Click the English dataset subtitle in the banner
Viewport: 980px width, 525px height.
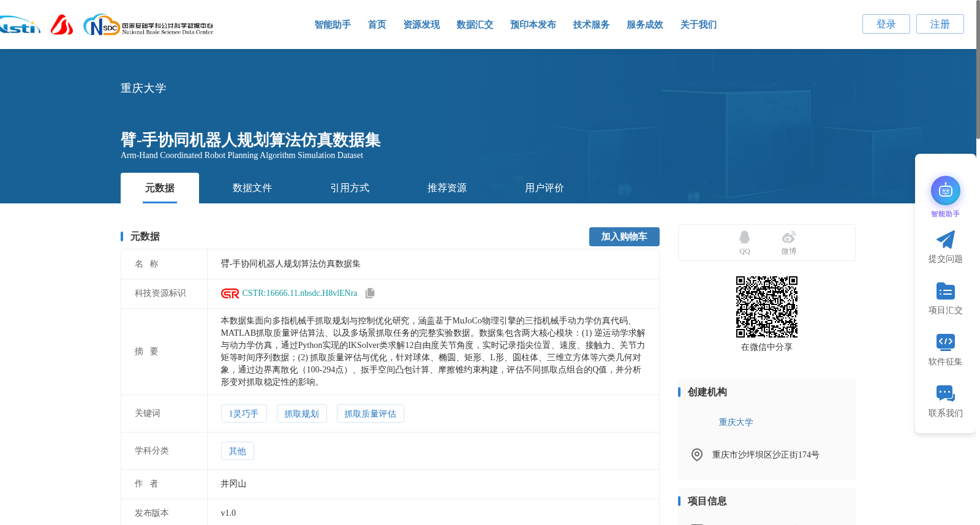pos(242,155)
